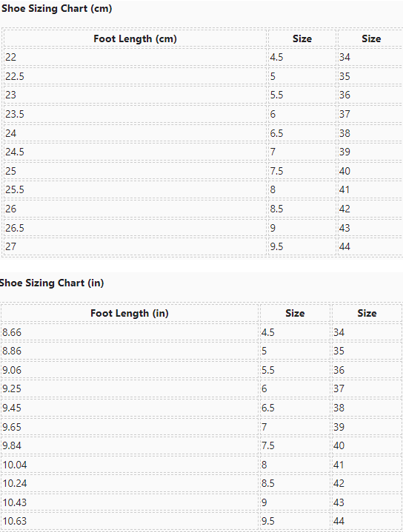Select the 22.5 cm foot length cell
This screenshot has height=532, width=403.
(x=136, y=76)
